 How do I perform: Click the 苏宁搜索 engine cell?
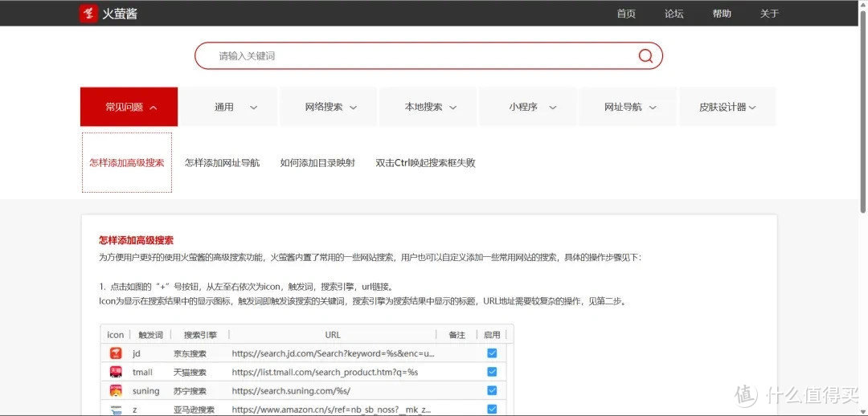click(190, 391)
